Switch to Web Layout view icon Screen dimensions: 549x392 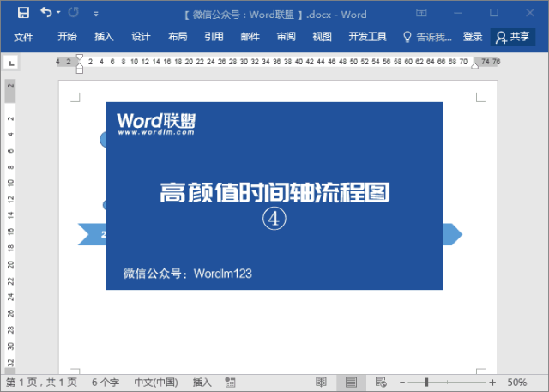381,383
